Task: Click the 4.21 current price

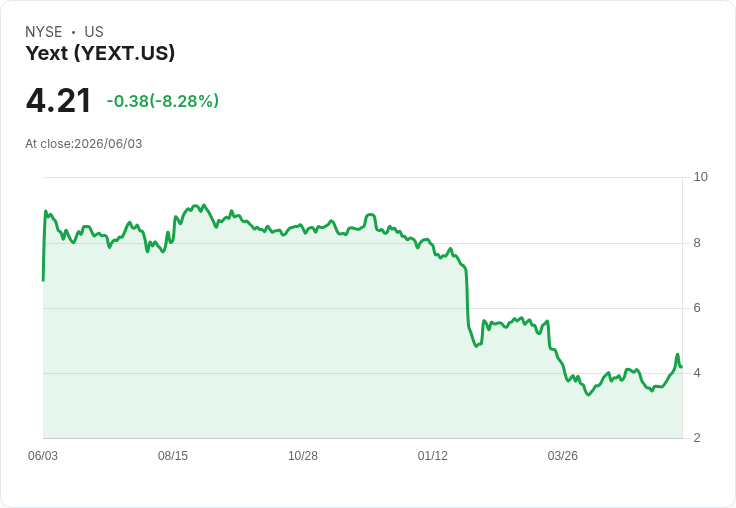Action: (58, 100)
